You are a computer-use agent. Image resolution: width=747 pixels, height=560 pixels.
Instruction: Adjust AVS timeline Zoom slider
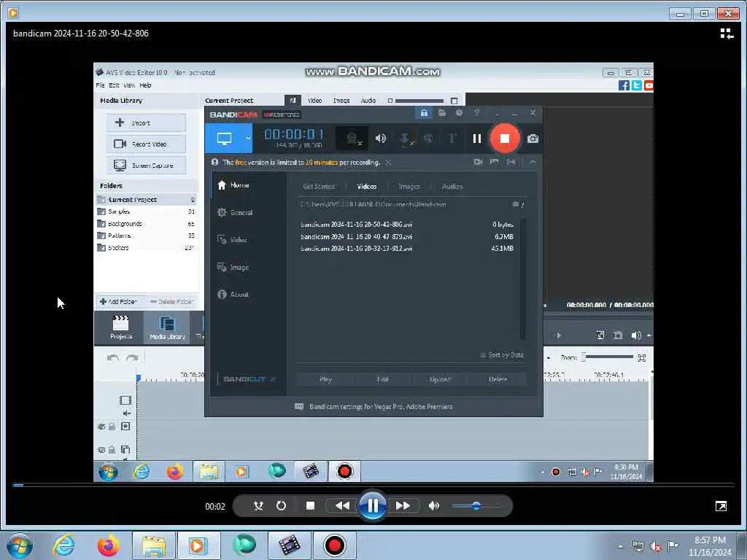coord(608,357)
